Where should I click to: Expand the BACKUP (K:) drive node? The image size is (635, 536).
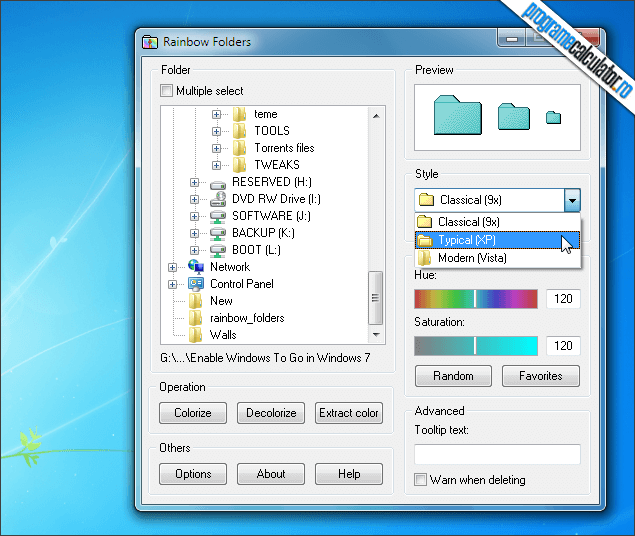point(194,234)
